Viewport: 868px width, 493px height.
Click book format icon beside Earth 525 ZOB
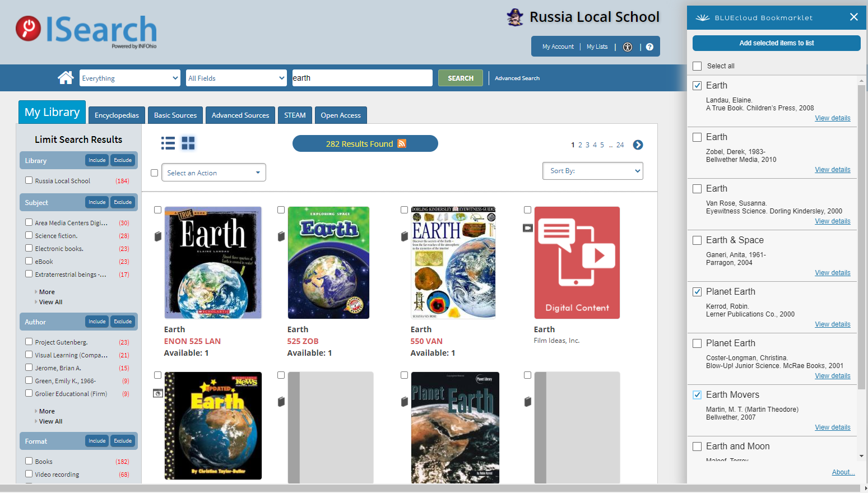click(x=281, y=236)
